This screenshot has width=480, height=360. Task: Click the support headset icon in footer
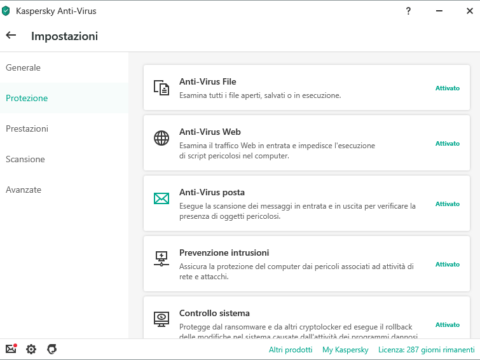tap(52, 349)
